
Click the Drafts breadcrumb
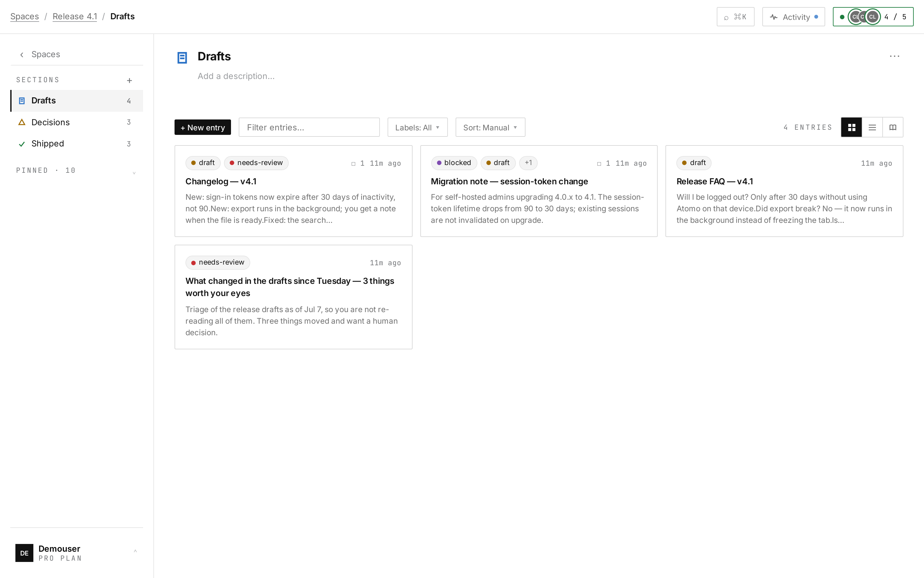[122, 16]
